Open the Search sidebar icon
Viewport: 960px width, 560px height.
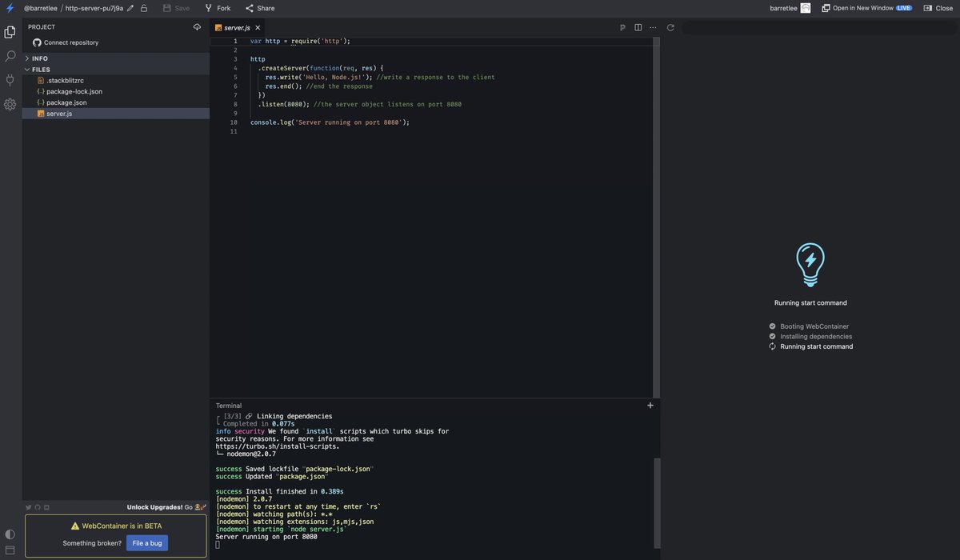pos(10,56)
